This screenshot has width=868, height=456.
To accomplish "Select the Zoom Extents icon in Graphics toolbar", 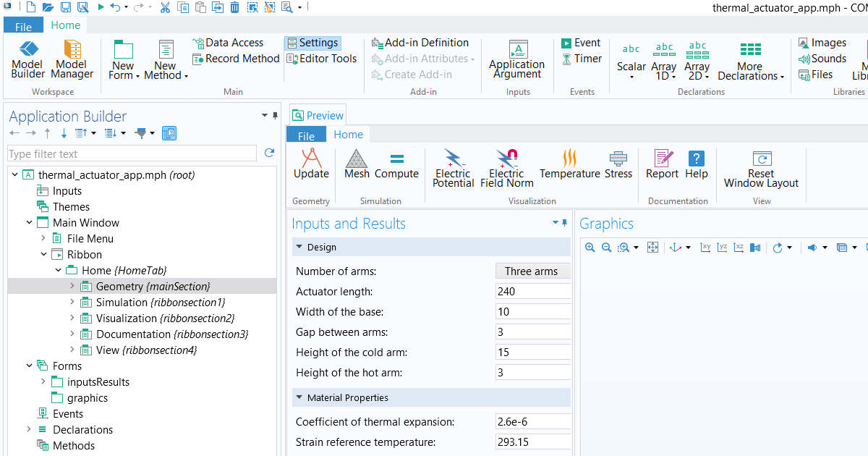I will (652, 247).
